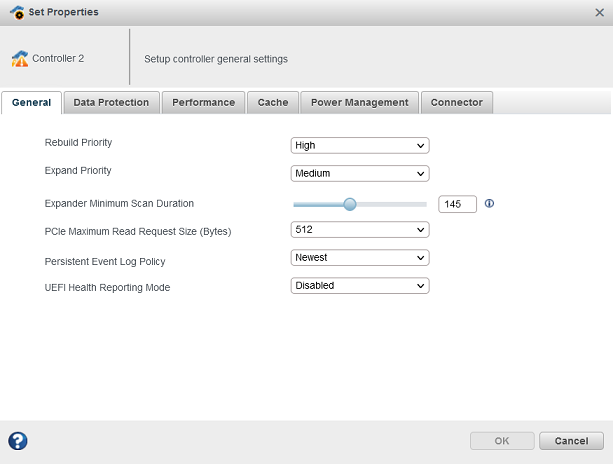
Task: Click the info icon beside scan duration
Action: [x=489, y=203]
